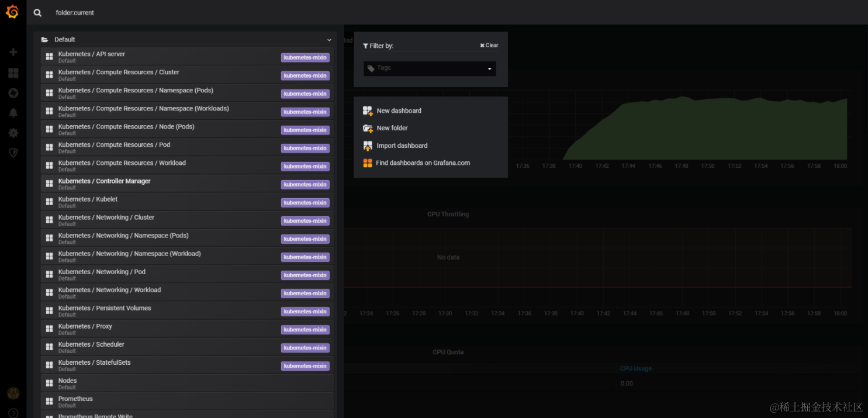Open the Grafana logo home menu
Screen dimensions: 868x418
[x=12, y=12]
